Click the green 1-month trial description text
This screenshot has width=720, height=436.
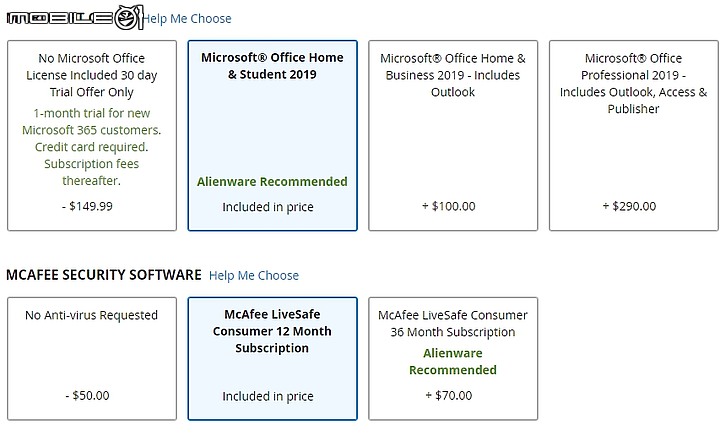tap(92, 147)
